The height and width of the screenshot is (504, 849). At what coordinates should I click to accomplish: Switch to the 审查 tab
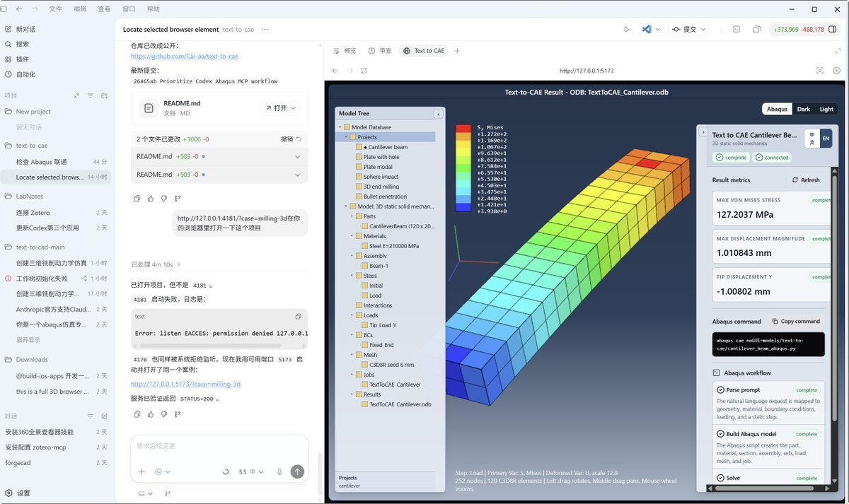click(x=379, y=51)
